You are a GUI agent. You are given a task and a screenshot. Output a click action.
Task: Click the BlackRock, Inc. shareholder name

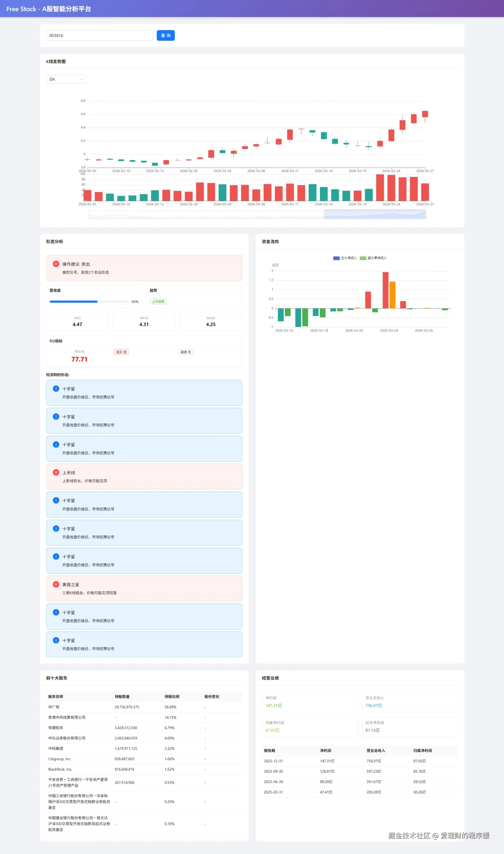click(60, 769)
